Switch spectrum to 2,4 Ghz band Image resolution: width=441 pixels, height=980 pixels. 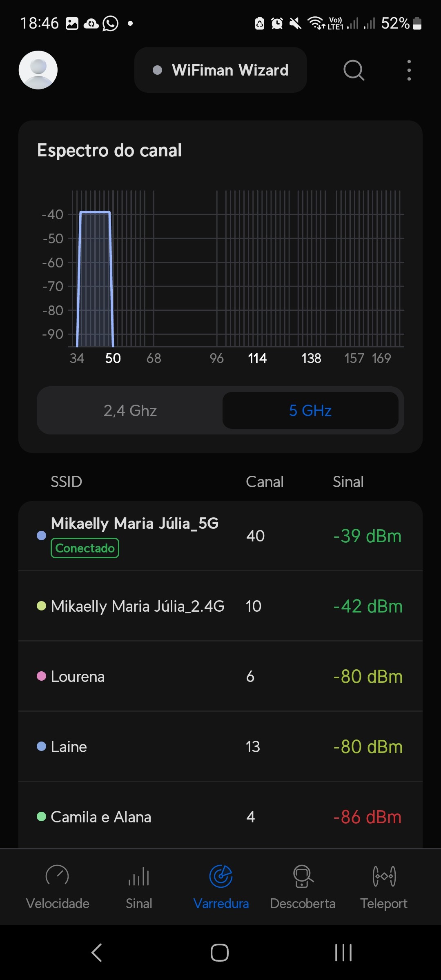coord(130,410)
